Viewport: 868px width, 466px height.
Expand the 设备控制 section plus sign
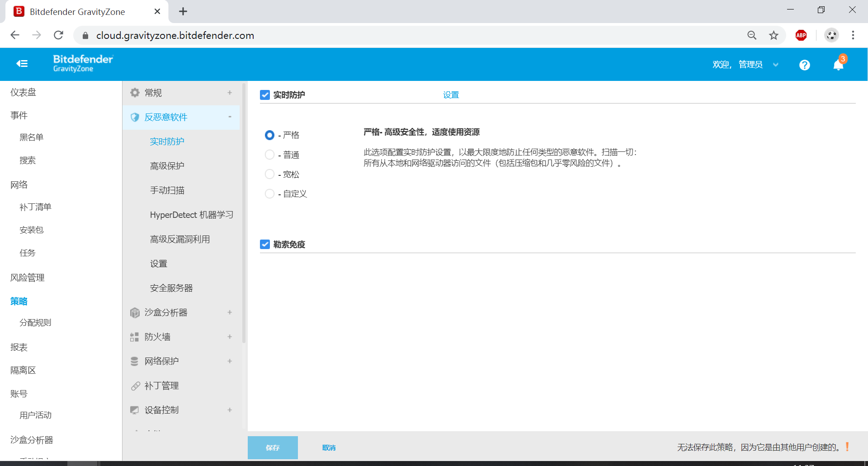230,410
